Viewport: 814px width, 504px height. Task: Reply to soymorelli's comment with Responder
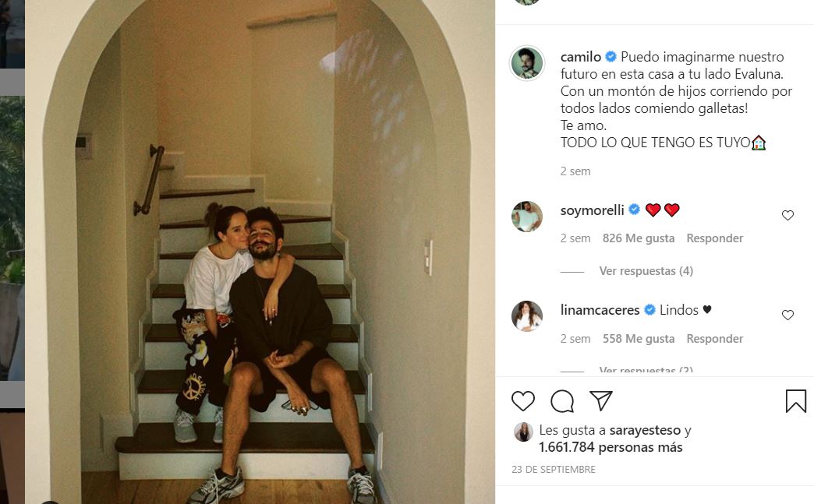[x=714, y=238]
